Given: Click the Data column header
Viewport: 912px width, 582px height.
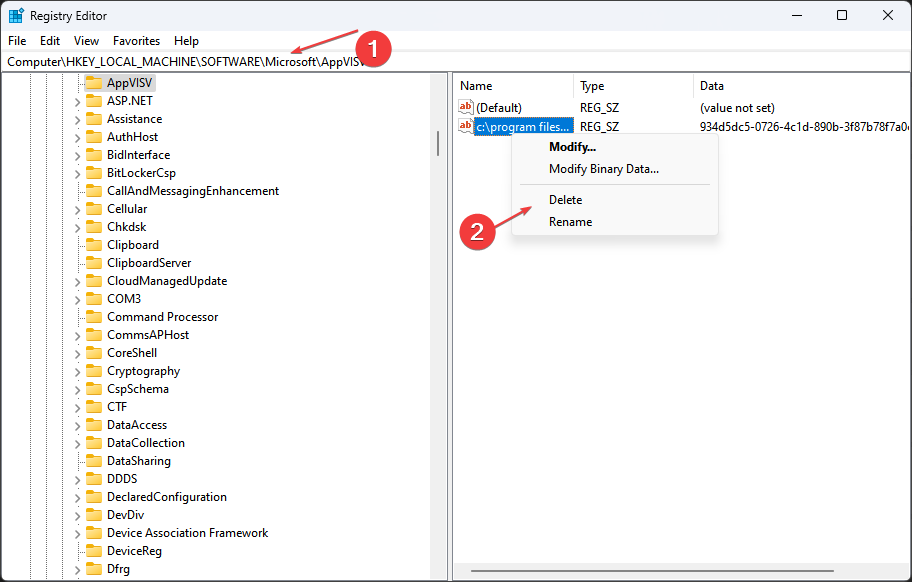Looking at the screenshot, I should click(801, 85).
